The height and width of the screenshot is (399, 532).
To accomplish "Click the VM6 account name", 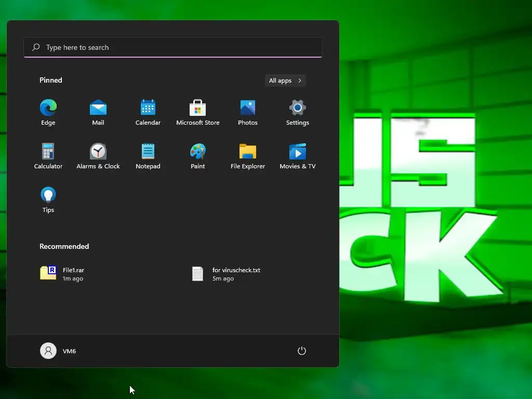I will [x=69, y=351].
